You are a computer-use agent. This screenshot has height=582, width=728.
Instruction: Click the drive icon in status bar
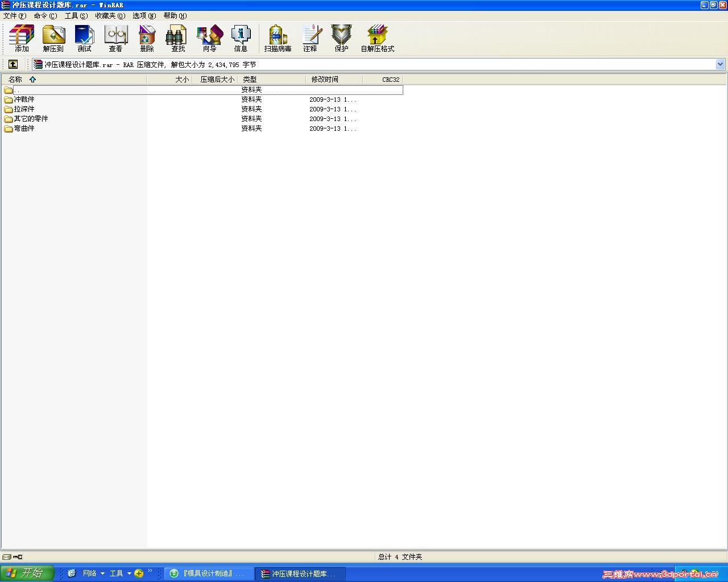coord(7,557)
